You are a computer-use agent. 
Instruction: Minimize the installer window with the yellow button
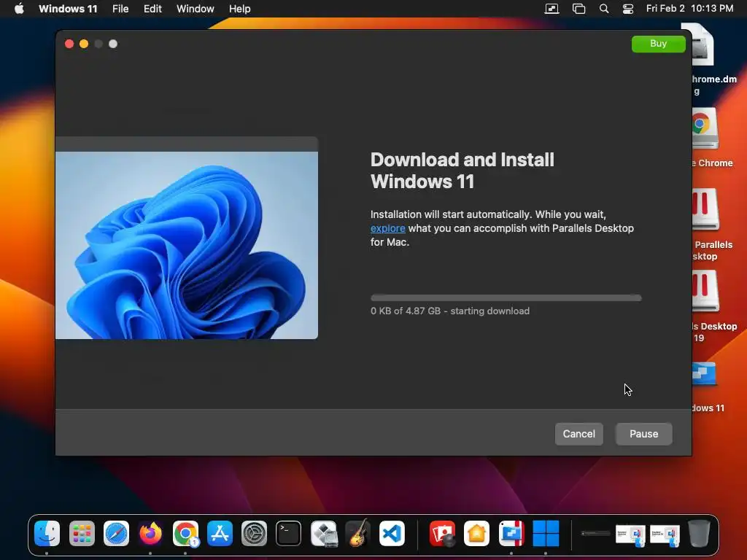(x=84, y=44)
